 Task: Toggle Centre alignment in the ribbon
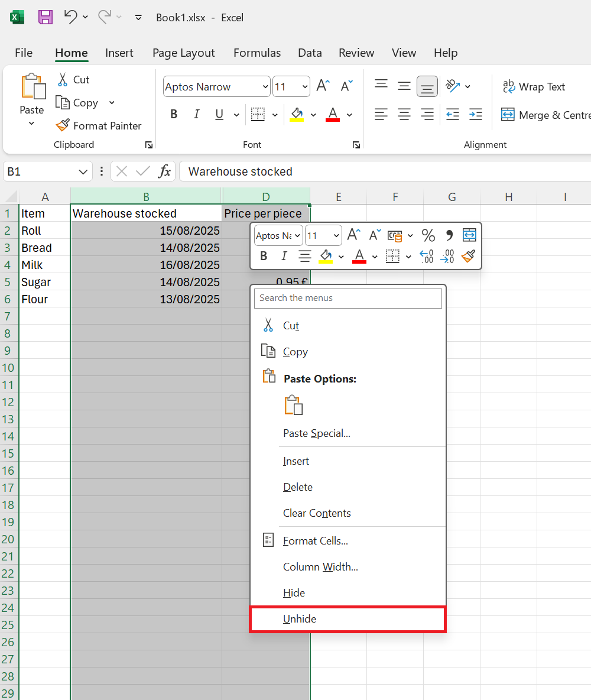coord(404,114)
